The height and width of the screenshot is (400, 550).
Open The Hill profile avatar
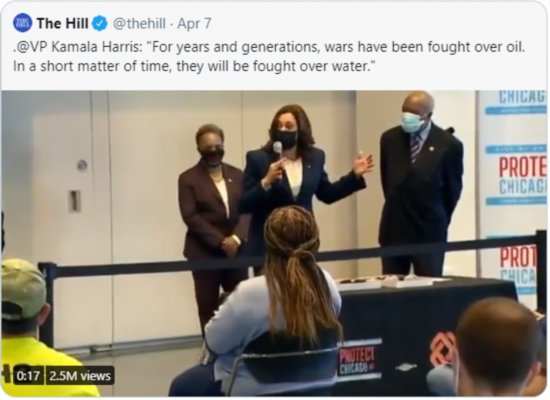point(22,23)
